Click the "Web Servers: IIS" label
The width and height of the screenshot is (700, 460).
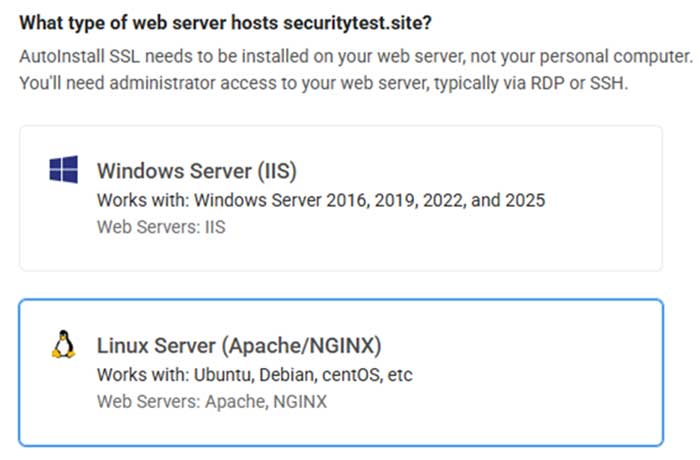(x=161, y=227)
